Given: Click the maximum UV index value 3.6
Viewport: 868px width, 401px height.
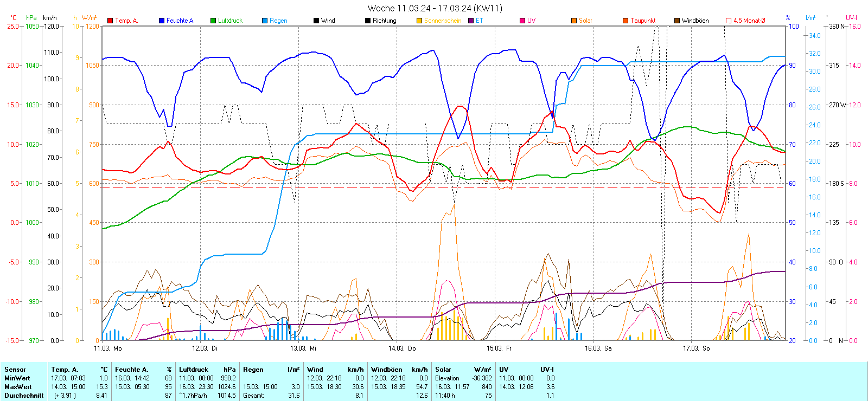Looking at the screenshot, I should click(550, 387).
